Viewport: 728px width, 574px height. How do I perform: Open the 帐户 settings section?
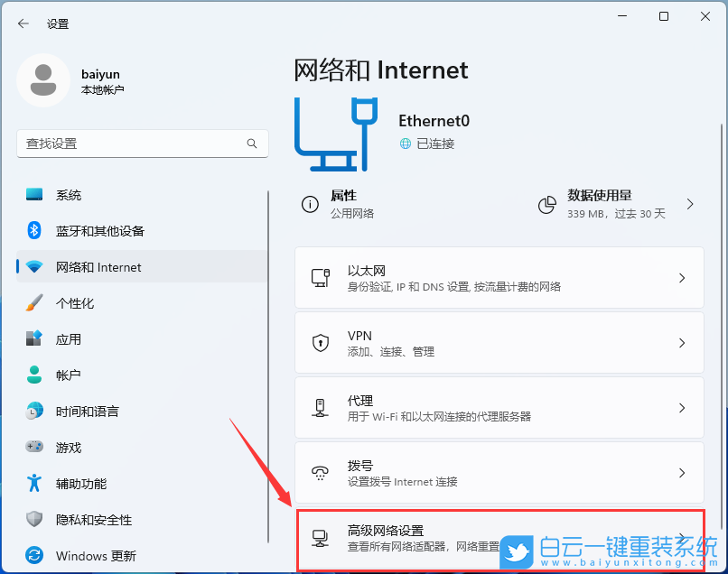click(x=70, y=375)
